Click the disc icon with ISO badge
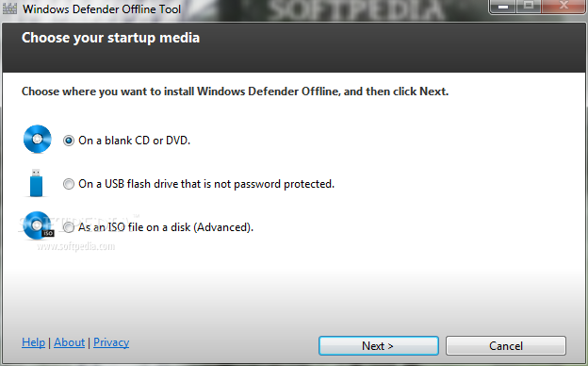The height and width of the screenshot is (366, 588). point(38,225)
